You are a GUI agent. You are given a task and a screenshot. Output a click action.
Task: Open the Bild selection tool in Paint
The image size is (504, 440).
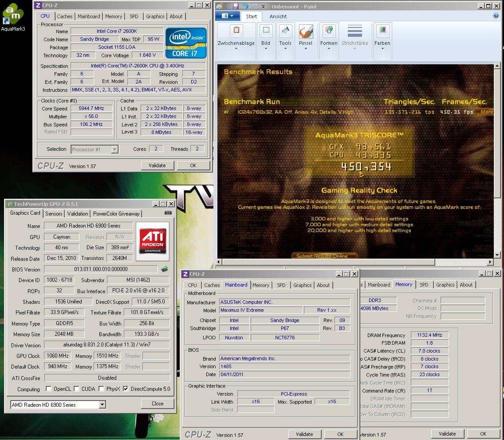(x=266, y=30)
